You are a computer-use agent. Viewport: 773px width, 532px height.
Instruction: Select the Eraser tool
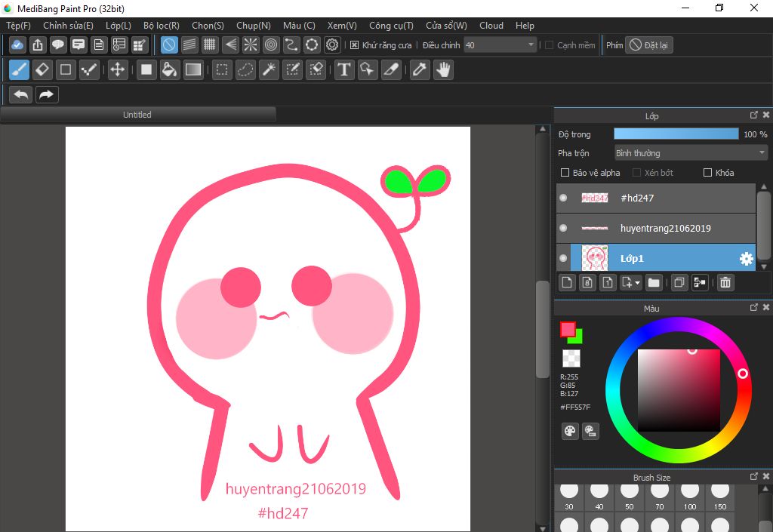42,70
